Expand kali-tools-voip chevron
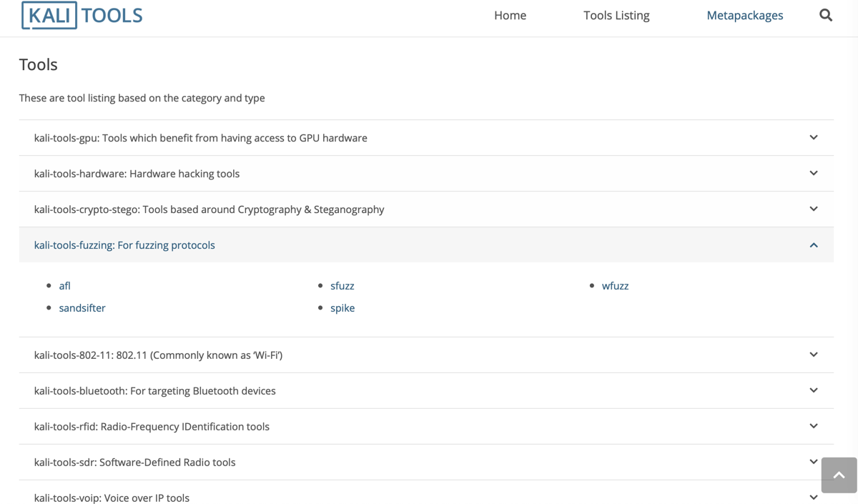858x504 pixels. 814,498
